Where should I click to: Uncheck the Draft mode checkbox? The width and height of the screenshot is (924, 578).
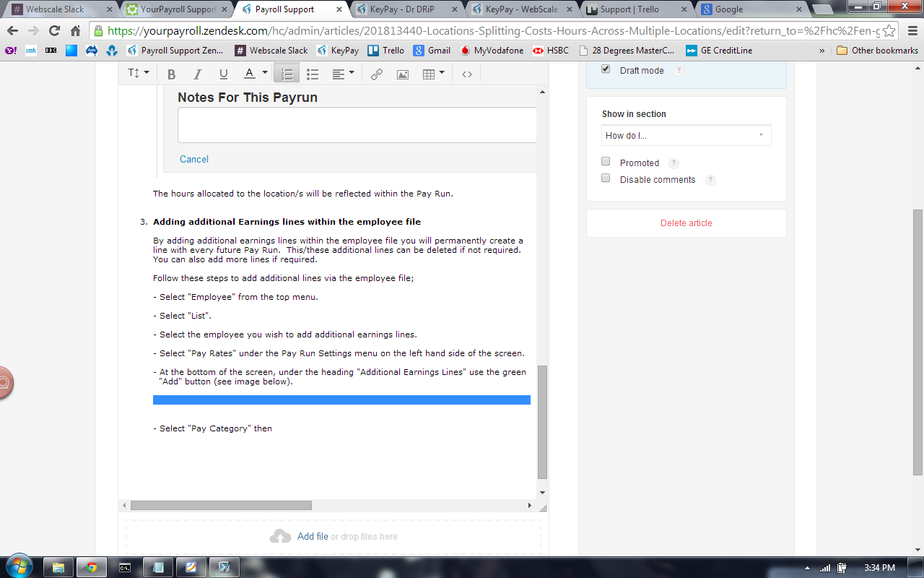(x=606, y=69)
